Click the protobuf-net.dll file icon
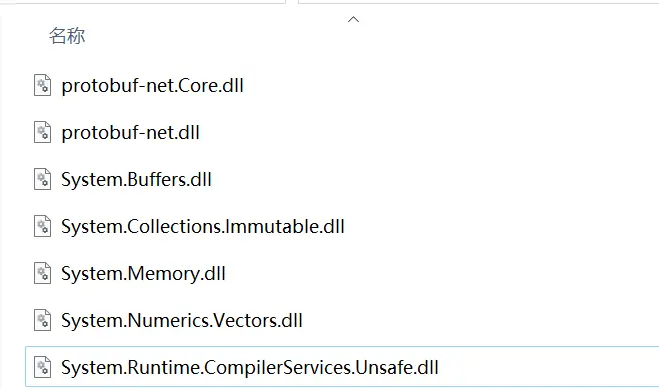659x388 pixels. point(42,132)
